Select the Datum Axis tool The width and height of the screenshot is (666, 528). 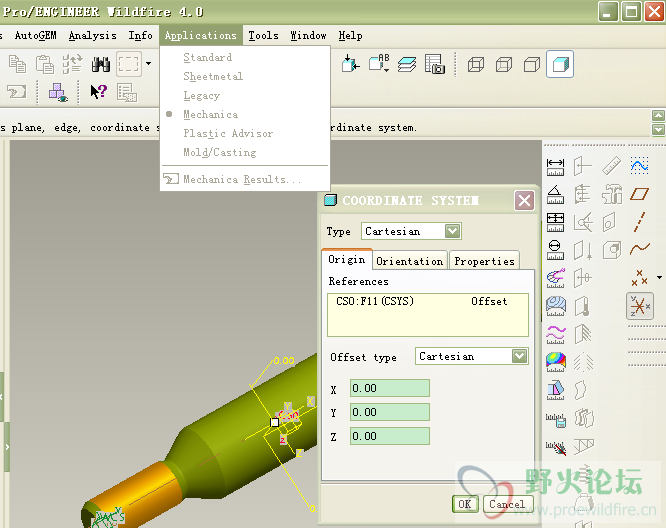point(639,222)
